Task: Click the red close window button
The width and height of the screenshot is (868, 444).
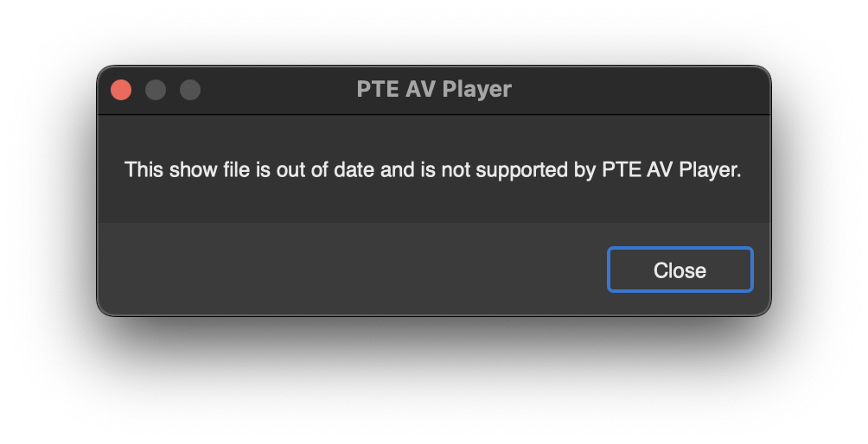Action: (x=121, y=90)
